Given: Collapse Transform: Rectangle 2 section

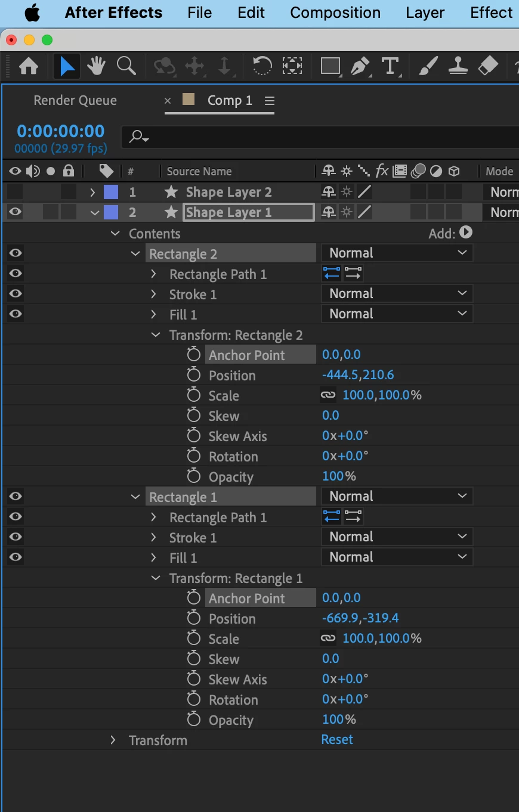Looking at the screenshot, I should click(156, 335).
